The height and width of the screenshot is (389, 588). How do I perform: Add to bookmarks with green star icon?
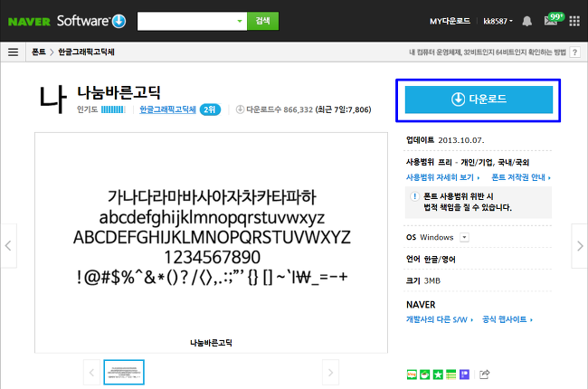point(438,375)
